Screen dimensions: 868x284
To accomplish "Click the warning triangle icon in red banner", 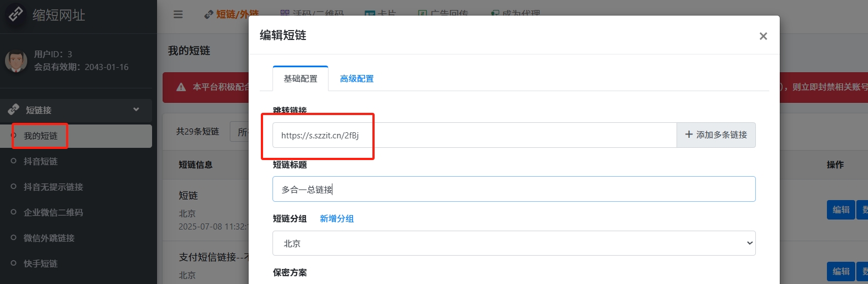I will tap(181, 87).
